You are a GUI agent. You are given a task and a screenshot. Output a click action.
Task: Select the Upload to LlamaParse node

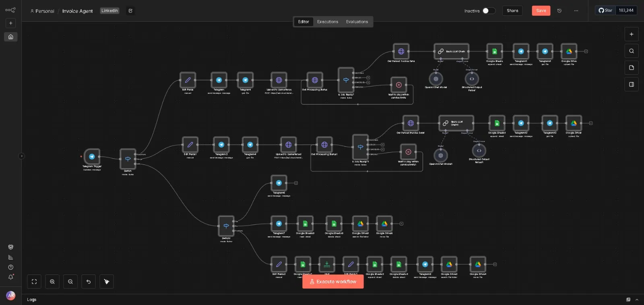tap(279, 80)
